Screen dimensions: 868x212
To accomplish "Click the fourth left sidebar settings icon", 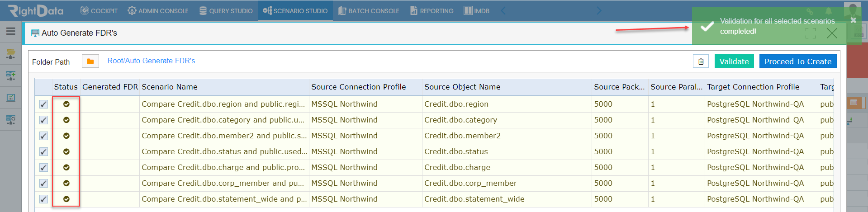I will point(10,120).
